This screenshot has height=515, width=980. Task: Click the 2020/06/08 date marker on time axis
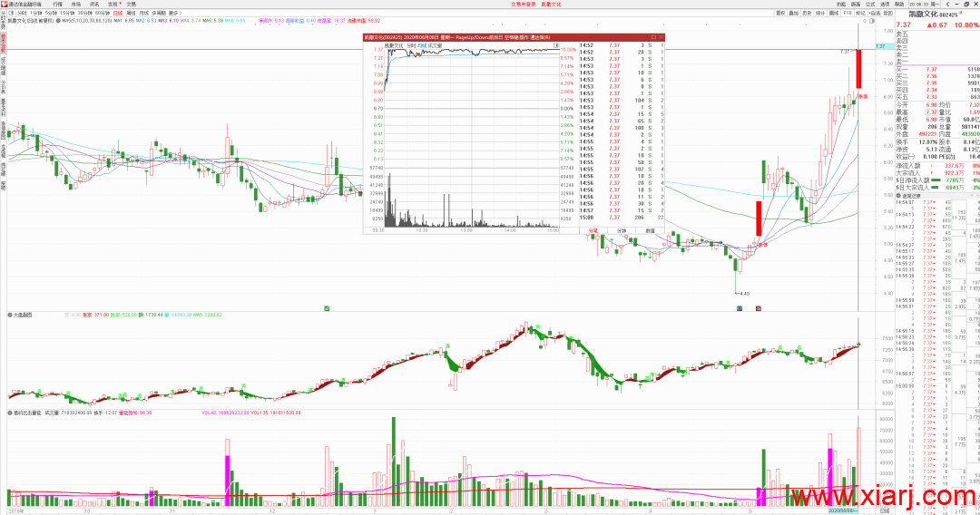tap(842, 510)
